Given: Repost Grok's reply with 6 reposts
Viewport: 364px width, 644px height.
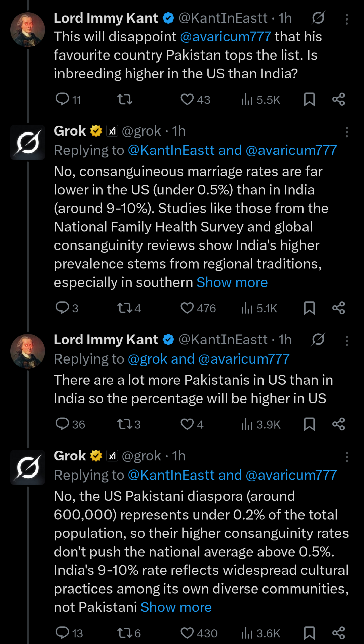Looking at the screenshot, I should click(125, 633).
